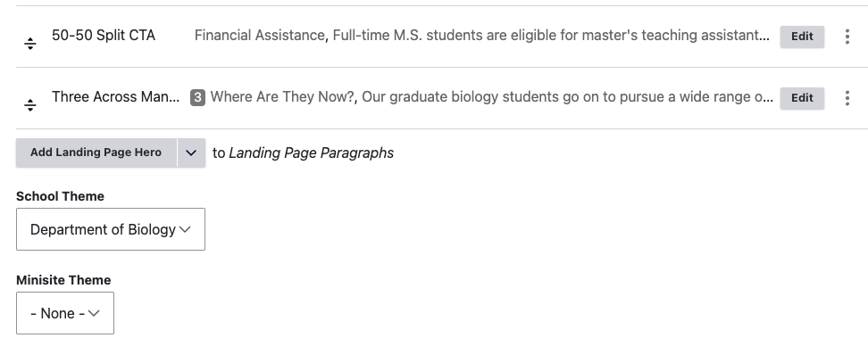Image resolution: width=868 pixels, height=363 pixels.
Task: Click the School Theme field label
Action: coord(61,196)
